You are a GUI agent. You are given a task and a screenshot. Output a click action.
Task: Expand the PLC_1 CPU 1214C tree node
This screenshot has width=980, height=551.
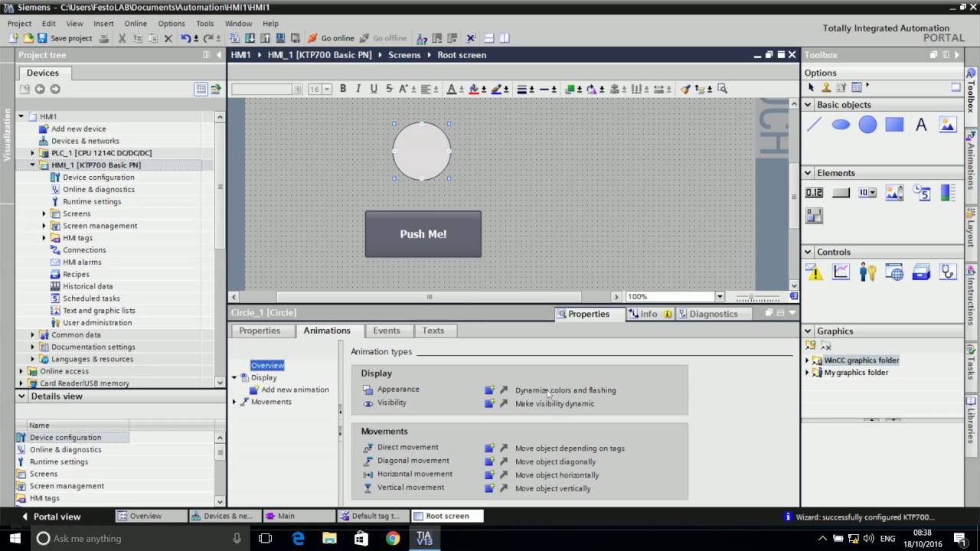click(x=33, y=153)
